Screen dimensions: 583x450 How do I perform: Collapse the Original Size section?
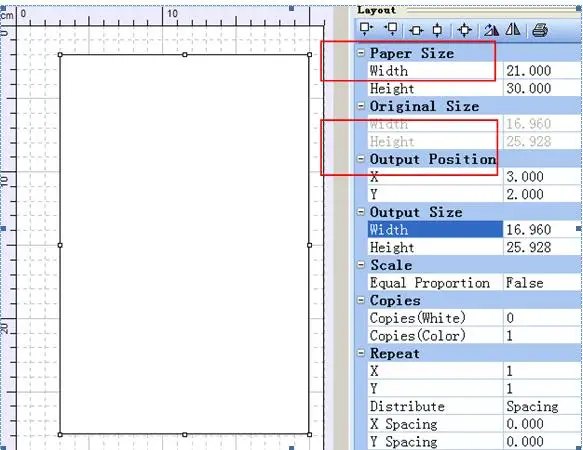[x=361, y=106]
